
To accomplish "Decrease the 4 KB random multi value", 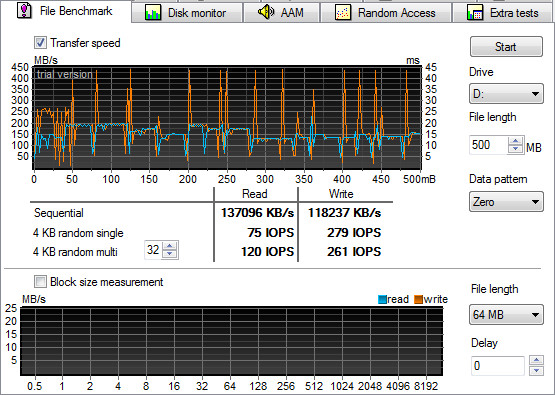I will (x=170, y=254).
